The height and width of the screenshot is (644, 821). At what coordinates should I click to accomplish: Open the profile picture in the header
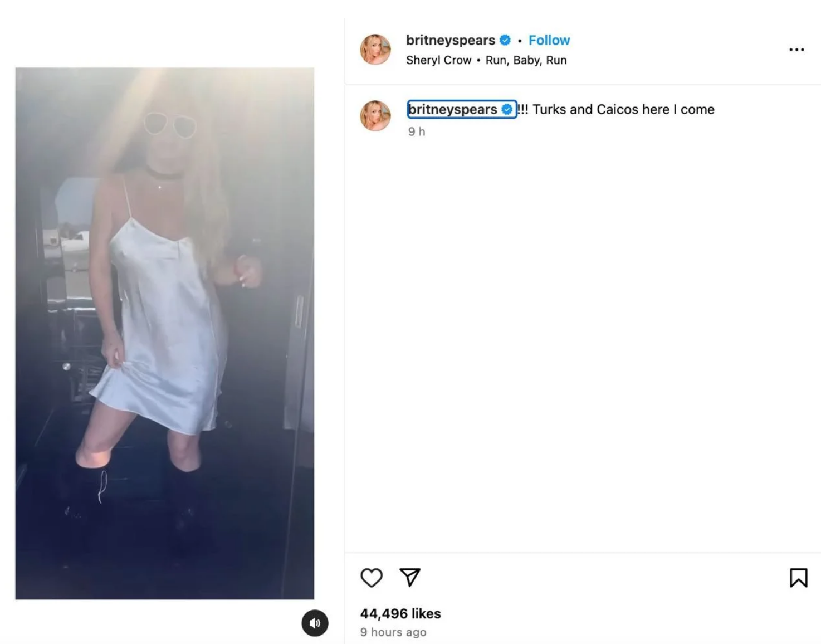click(x=375, y=49)
